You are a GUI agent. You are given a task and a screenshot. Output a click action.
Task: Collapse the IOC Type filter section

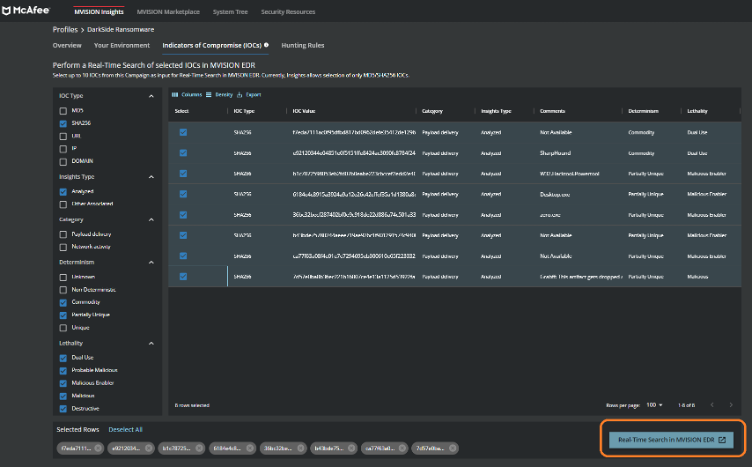tap(151, 96)
